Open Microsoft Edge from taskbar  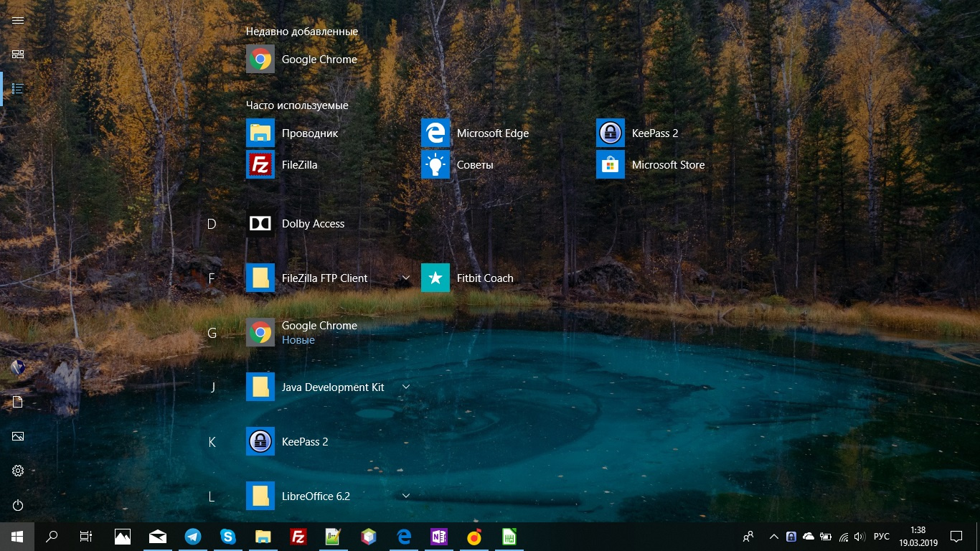(404, 537)
